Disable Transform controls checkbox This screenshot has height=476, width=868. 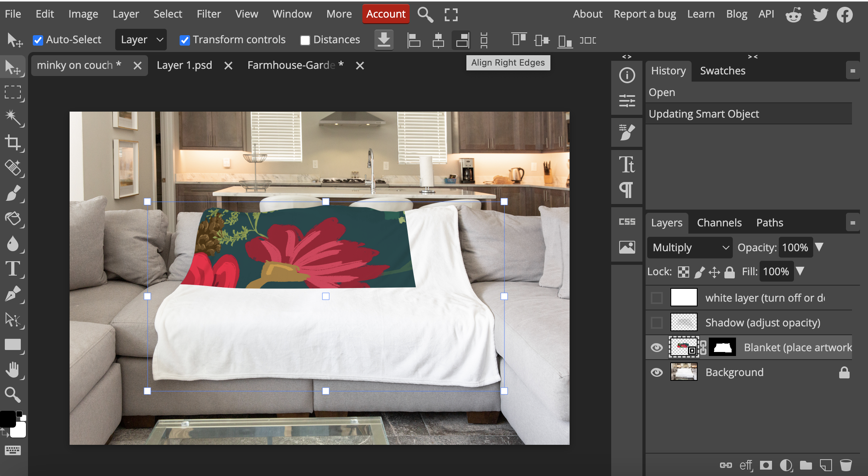[x=184, y=40]
